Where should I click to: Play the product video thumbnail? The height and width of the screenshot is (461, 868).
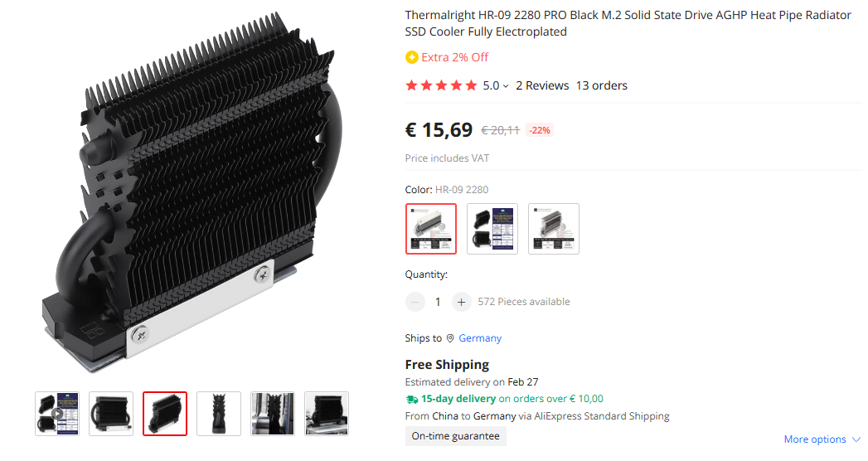coord(57,414)
